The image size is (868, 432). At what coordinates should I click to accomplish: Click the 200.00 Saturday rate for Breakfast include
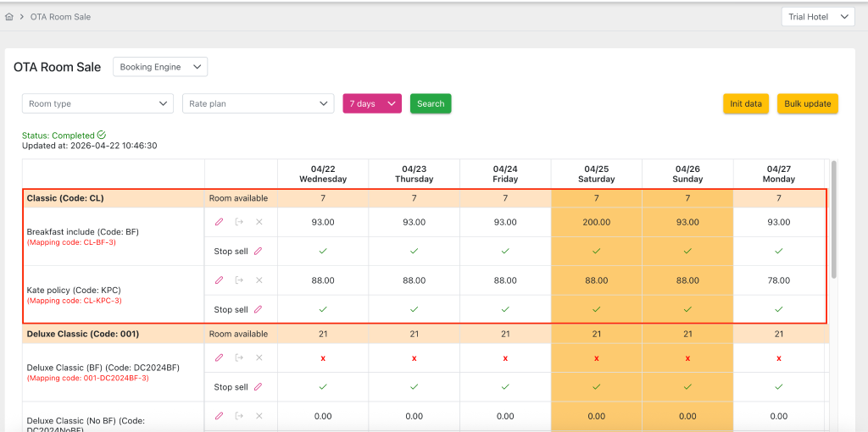click(596, 222)
